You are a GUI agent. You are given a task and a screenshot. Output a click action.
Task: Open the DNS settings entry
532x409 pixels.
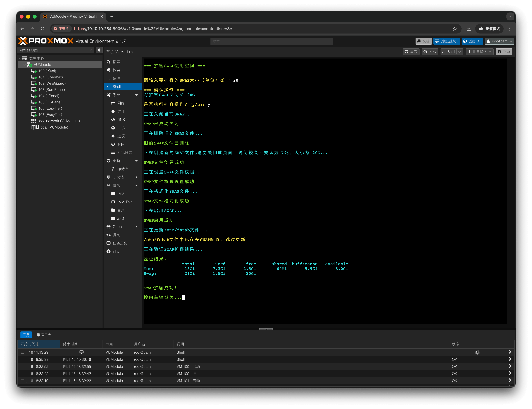(x=121, y=120)
